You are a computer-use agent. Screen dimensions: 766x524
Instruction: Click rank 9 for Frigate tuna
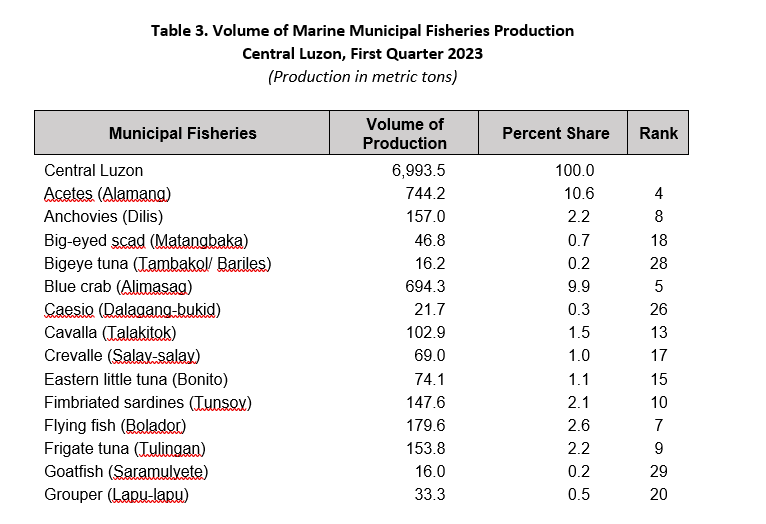[659, 448]
